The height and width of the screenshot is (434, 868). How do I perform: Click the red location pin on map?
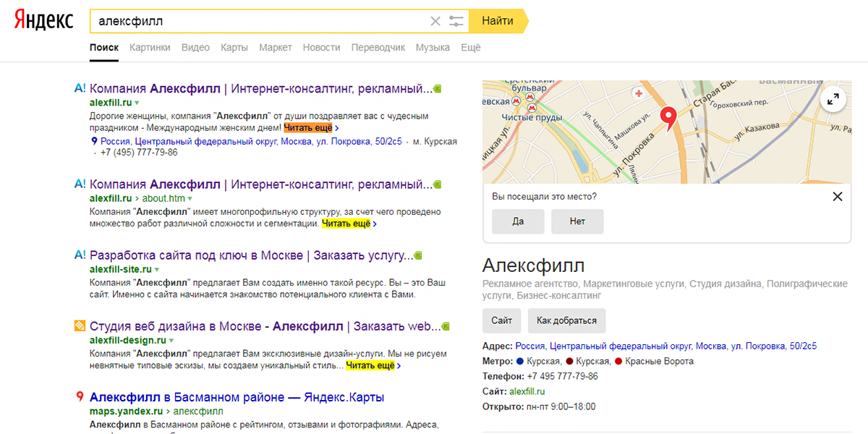click(x=669, y=118)
